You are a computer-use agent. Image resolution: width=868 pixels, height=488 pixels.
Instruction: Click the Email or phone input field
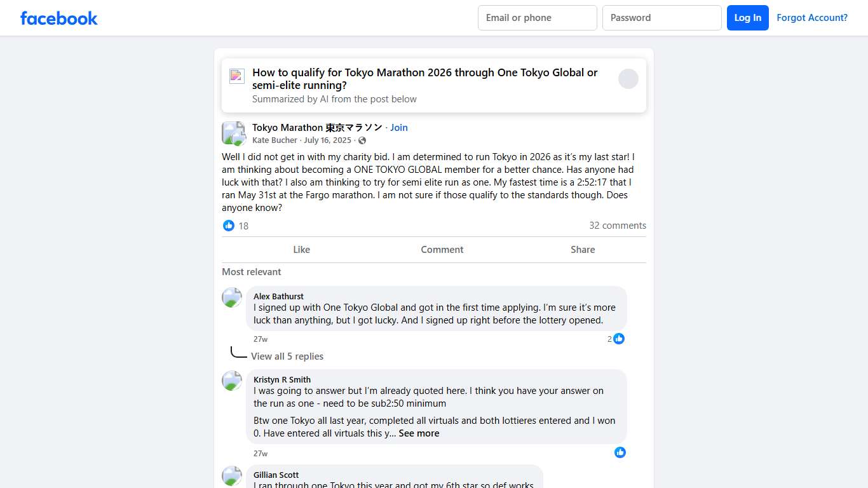pos(537,18)
